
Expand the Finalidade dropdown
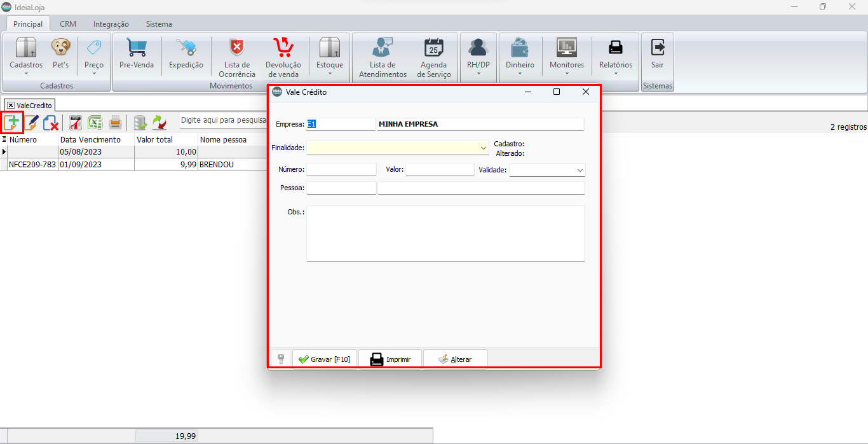click(x=484, y=148)
